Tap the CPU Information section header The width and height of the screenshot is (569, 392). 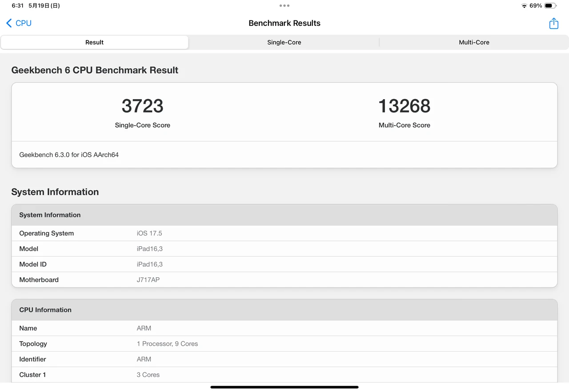tap(284, 310)
